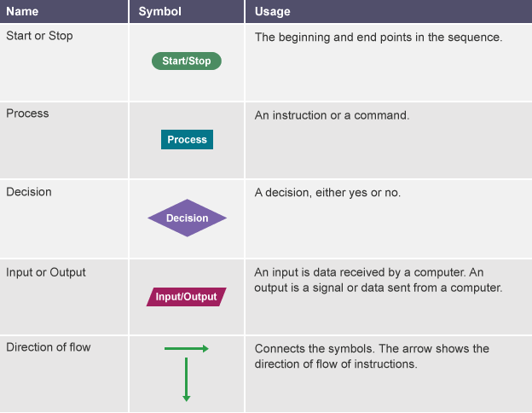
Task: Select the 'Process' name cell text
Action: coord(27,113)
